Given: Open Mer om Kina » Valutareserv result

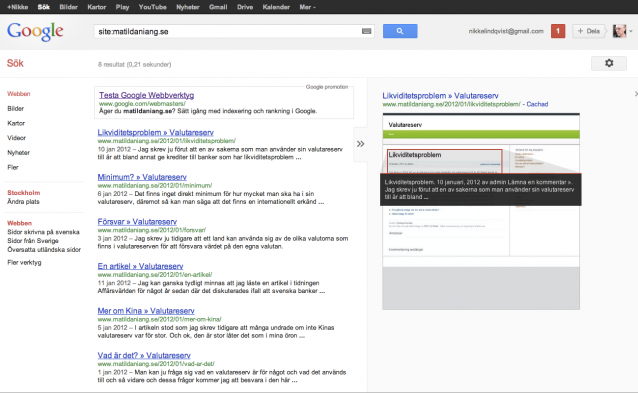Looking at the screenshot, I should (x=146, y=311).
